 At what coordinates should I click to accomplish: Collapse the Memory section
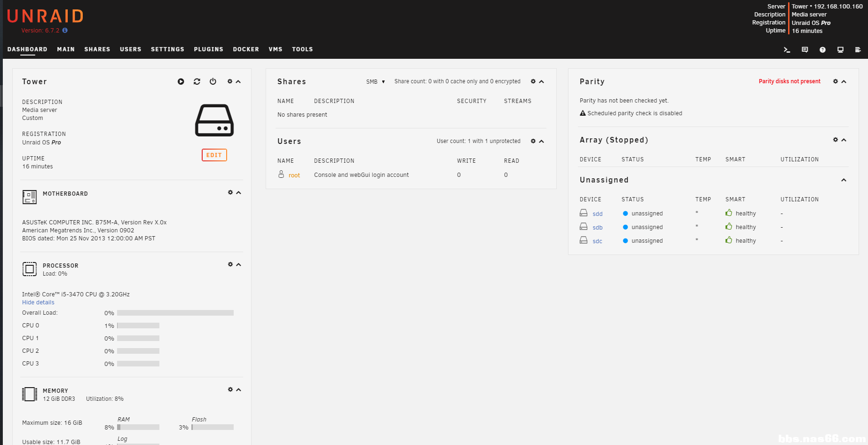239,390
